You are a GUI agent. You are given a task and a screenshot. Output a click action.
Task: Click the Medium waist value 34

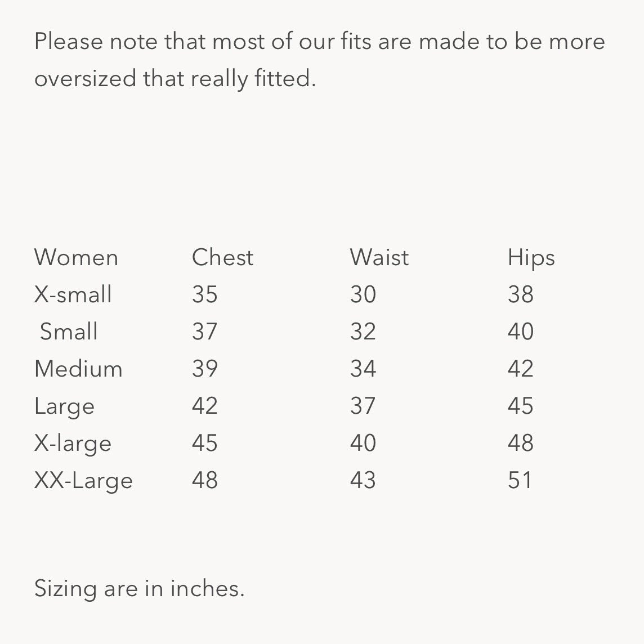(x=363, y=369)
